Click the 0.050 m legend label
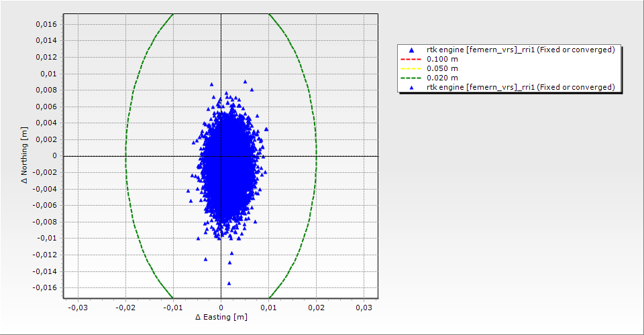The height and width of the screenshot is (335, 644). (x=443, y=69)
